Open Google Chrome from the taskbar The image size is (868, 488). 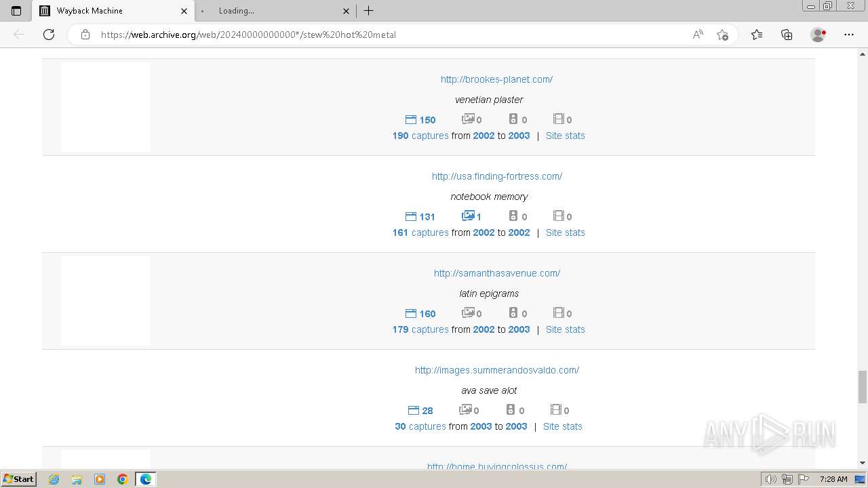tap(123, 479)
